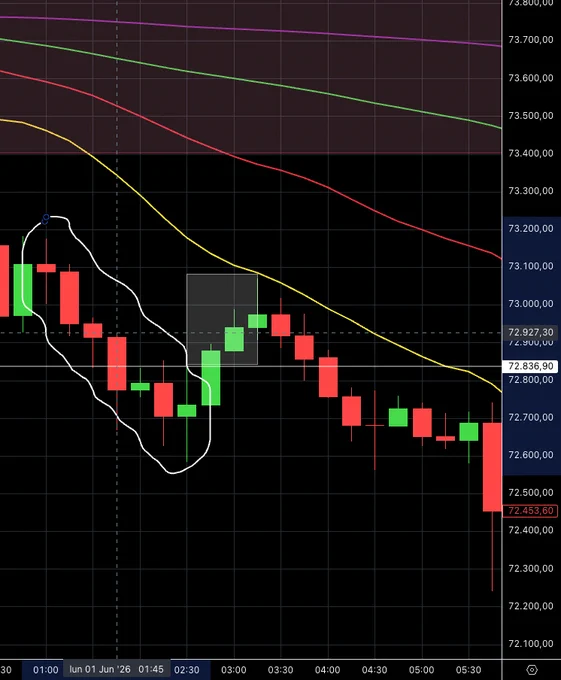Open chart settings gear icon

point(532,670)
